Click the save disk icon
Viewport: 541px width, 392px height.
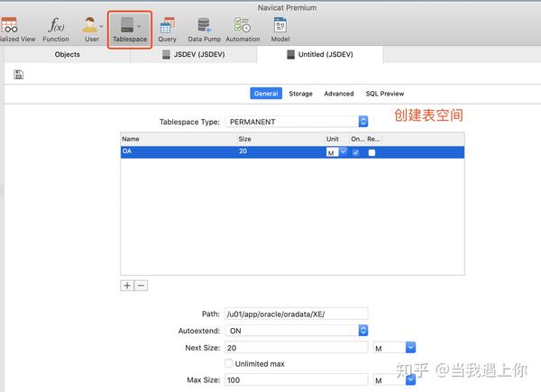(19, 74)
